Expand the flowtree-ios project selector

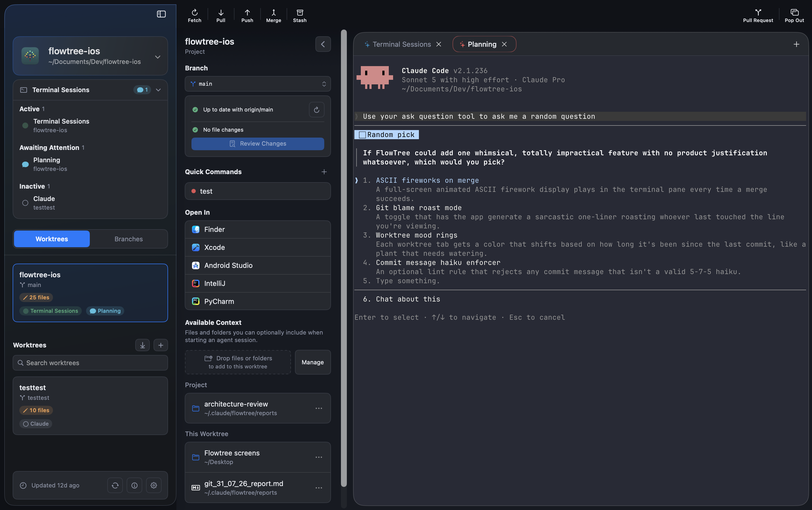coord(90,56)
